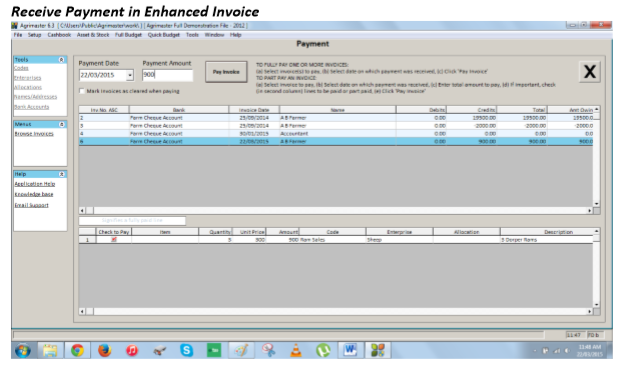Click the Pay Invoice button
The height and width of the screenshot is (369, 625).
226,72
